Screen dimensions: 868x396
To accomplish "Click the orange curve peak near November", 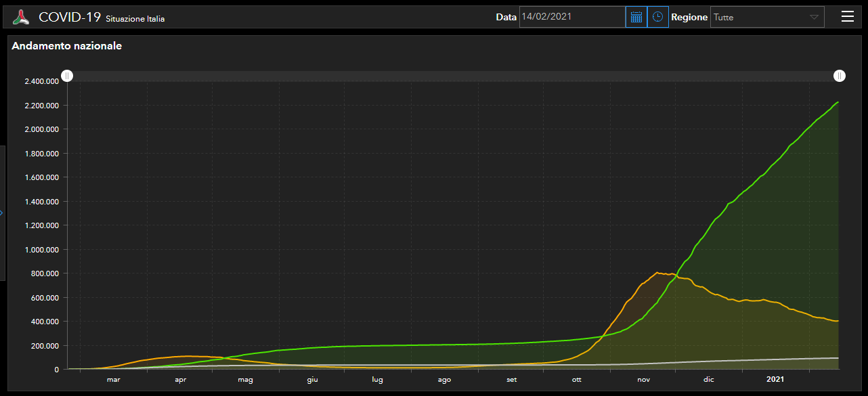I will (657, 273).
